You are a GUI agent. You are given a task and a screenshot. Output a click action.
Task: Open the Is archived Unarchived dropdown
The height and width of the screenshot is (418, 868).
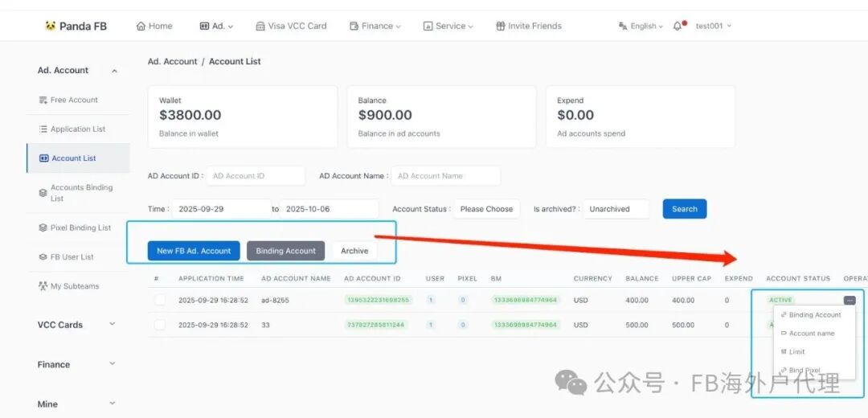(x=616, y=209)
